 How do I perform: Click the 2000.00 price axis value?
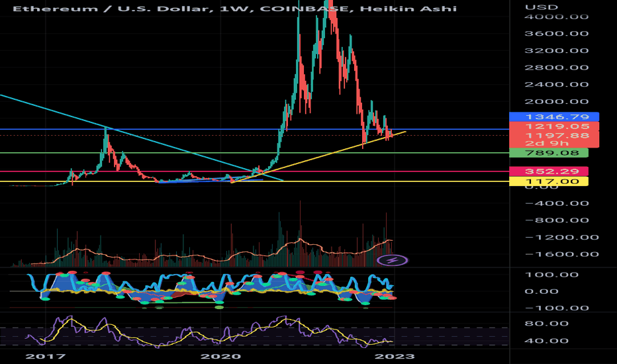click(556, 101)
